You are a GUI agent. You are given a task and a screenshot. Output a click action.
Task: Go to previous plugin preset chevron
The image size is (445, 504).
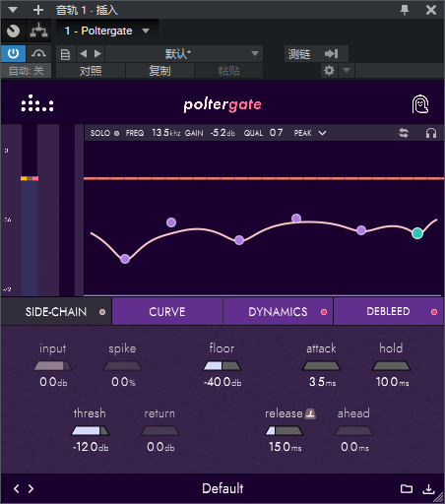pyautogui.click(x=17, y=489)
